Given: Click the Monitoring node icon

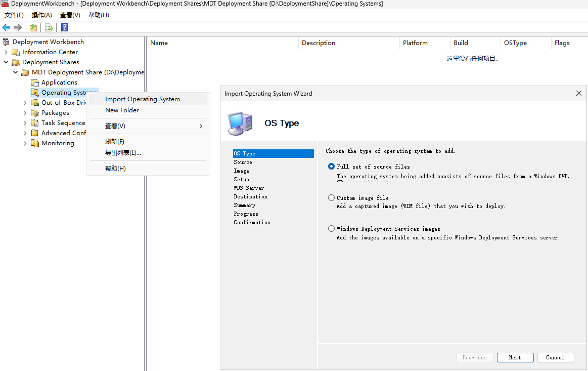Looking at the screenshot, I should pos(35,143).
